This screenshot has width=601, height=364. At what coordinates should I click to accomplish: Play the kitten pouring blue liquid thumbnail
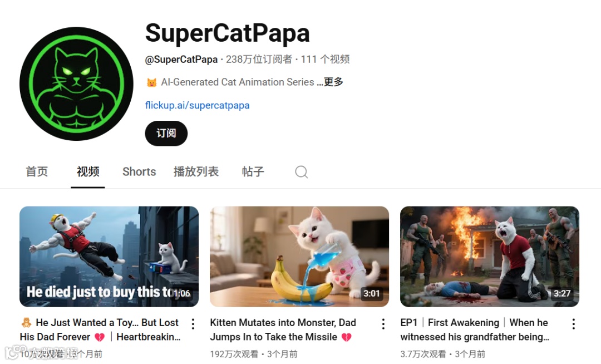299,257
